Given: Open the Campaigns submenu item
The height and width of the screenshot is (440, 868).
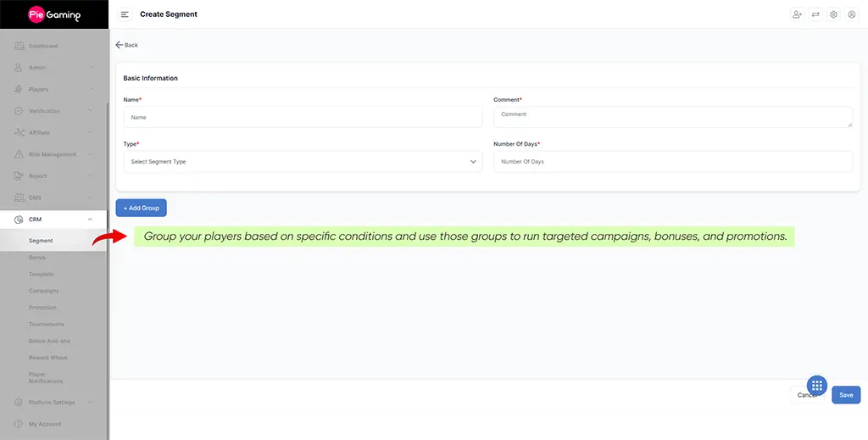Looking at the screenshot, I should 44,291.
